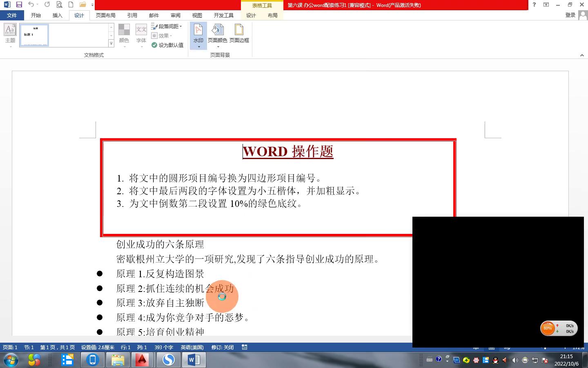Switch to the 页面布局 ribbon tab
The height and width of the screenshot is (368, 588).
[x=105, y=15]
